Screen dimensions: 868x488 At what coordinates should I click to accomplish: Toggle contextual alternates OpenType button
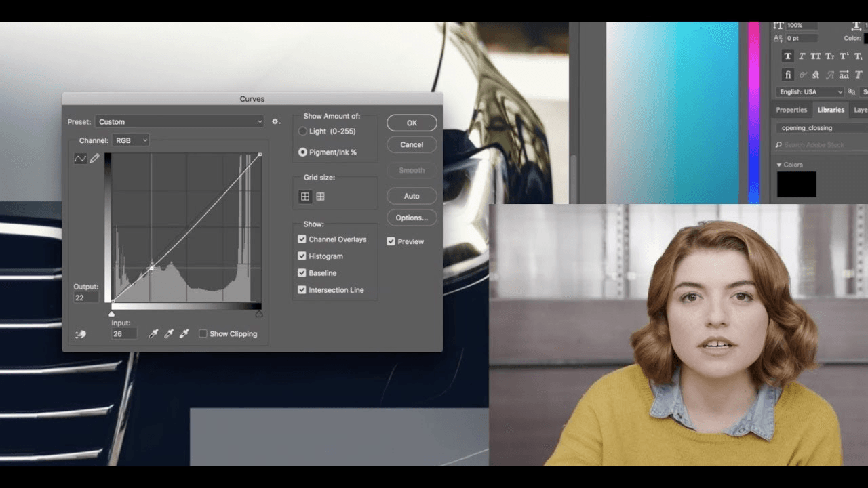802,75
